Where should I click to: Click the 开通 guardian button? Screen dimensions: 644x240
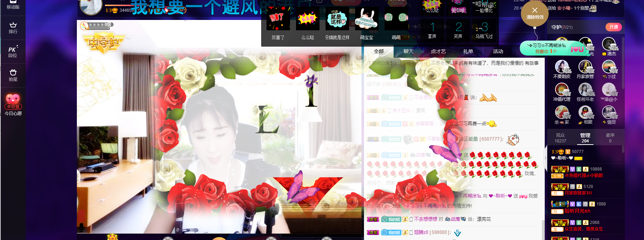(x=613, y=27)
